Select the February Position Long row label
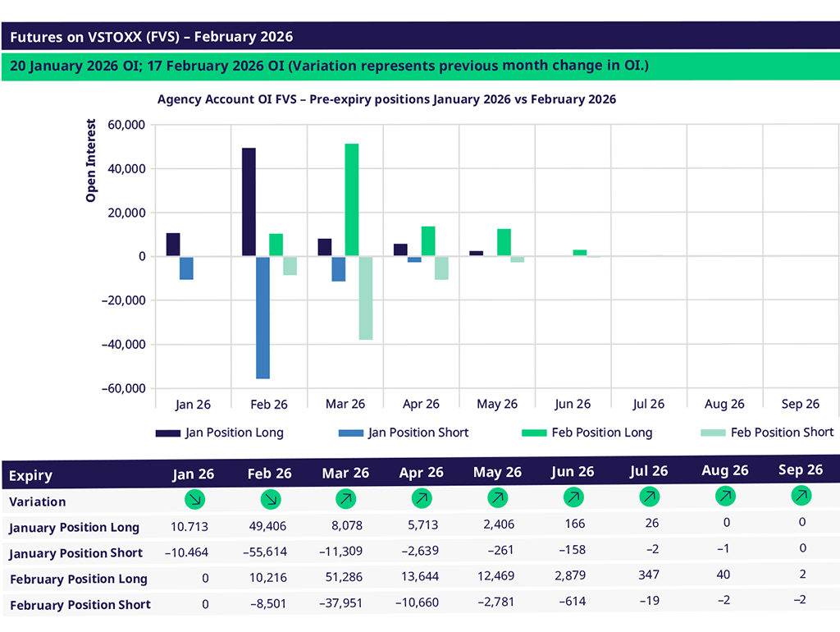Image resolution: width=840 pixels, height=632 pixels. (79, 579)
